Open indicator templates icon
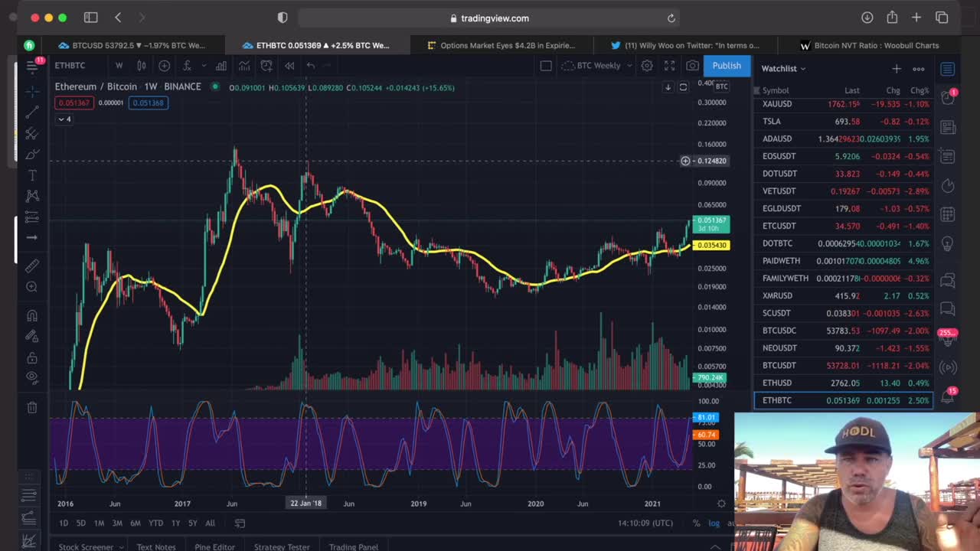Viewport: 980px width, 551px height. click(x=244, y=66)
